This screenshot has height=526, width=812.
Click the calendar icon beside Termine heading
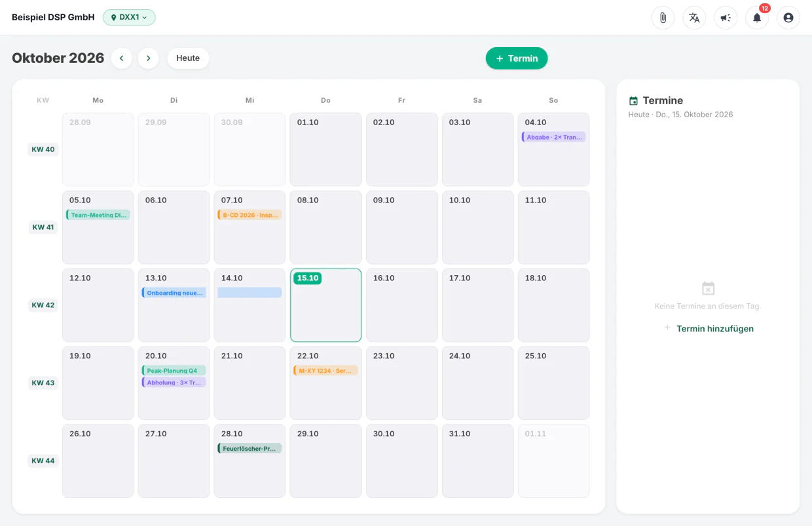pyautogui.click(x=633, y=101)
